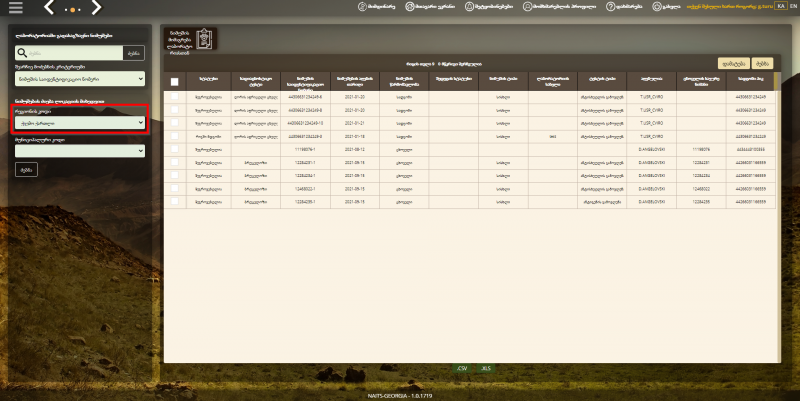Image resolution: width=800 pixels, height=401 pixels.
Task: Go back with the left chevron arrow
Action: [x=49, y=7]
